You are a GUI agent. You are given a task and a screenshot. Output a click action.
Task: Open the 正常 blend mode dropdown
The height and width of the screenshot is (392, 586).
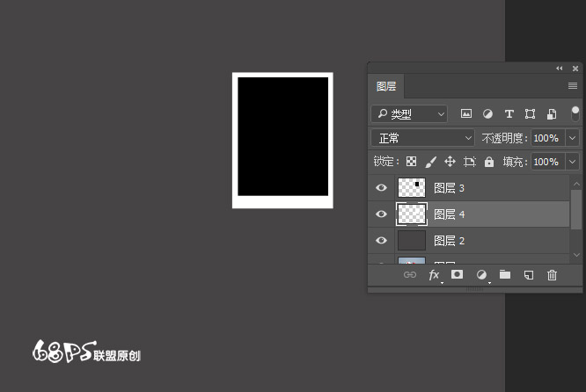(x=423, y=138)
